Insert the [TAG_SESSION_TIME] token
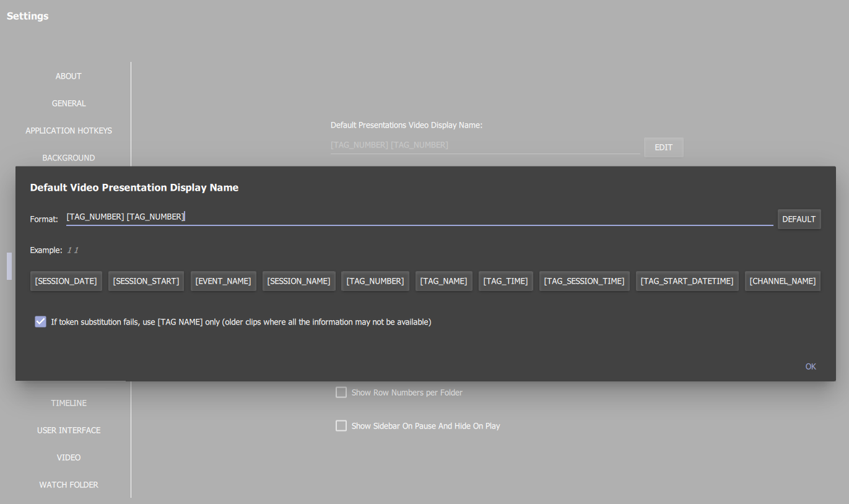This screenshot has width=849, height=504. (x=584, y=280)
